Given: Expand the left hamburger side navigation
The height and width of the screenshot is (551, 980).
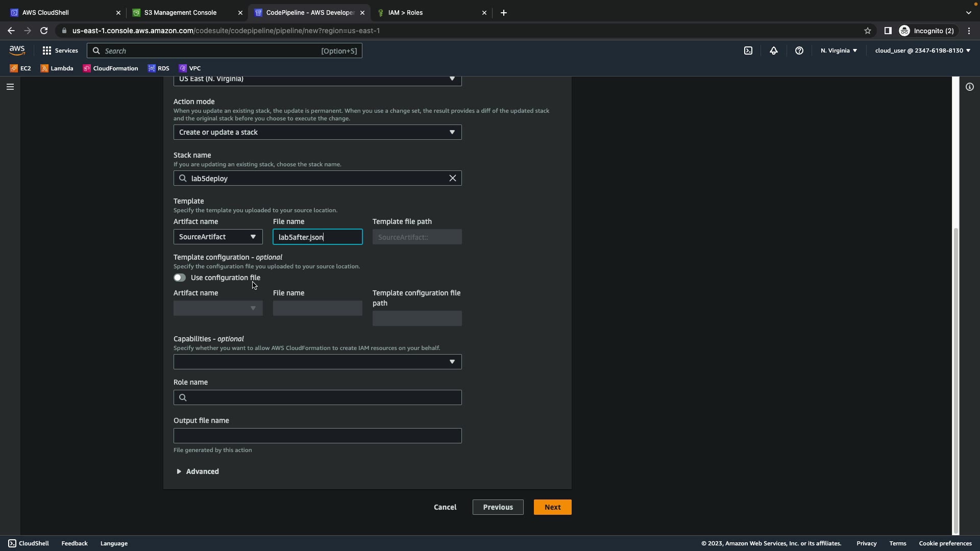Looking at the screenshot, I should (x=10, y=87).
